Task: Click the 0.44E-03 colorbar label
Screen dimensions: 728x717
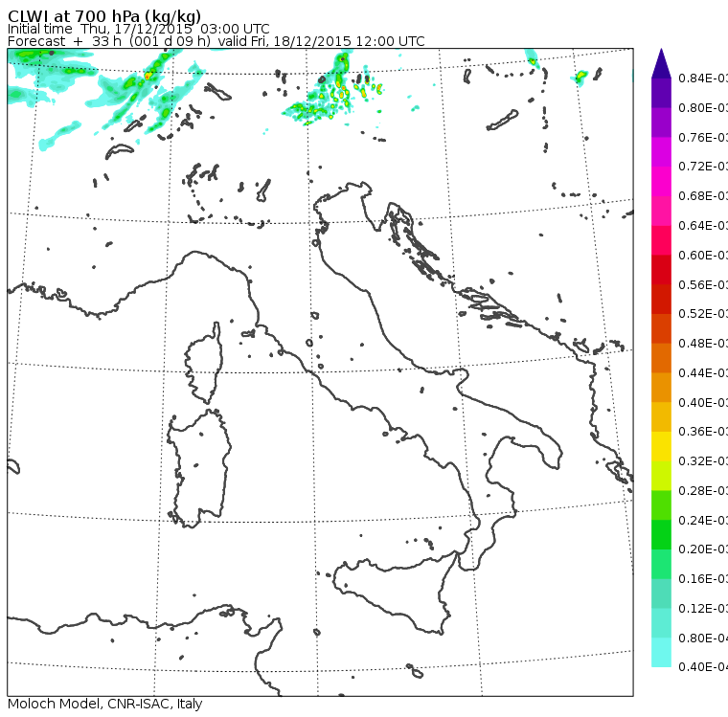Action: pyautogui.click(x=703, y=373)
